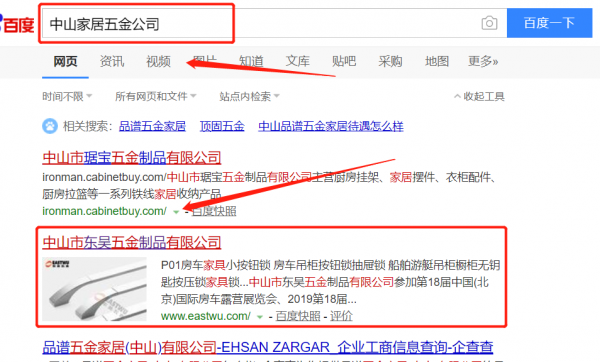Switch to the 资讯 tab
Screen dimensions: 600x362
pos(112,61)
